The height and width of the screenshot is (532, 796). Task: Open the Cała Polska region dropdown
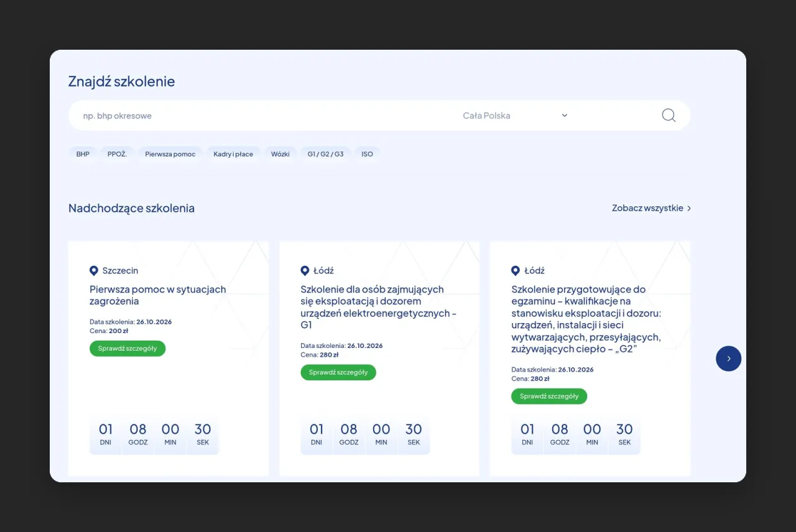[x=516, y=116]
